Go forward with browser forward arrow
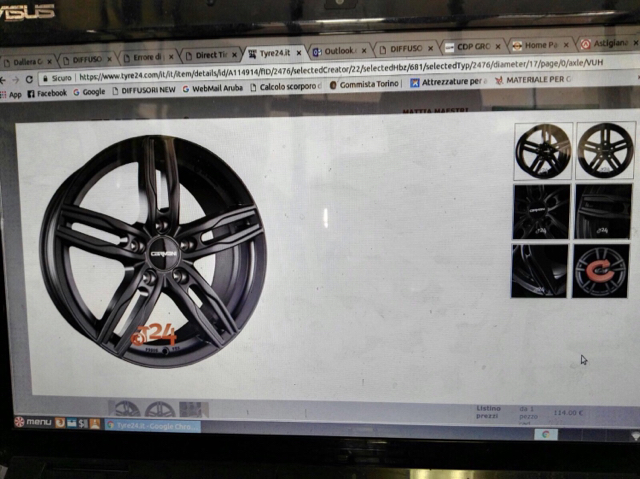The height and width of the screenshot is (479, 640). click(16, 80)
